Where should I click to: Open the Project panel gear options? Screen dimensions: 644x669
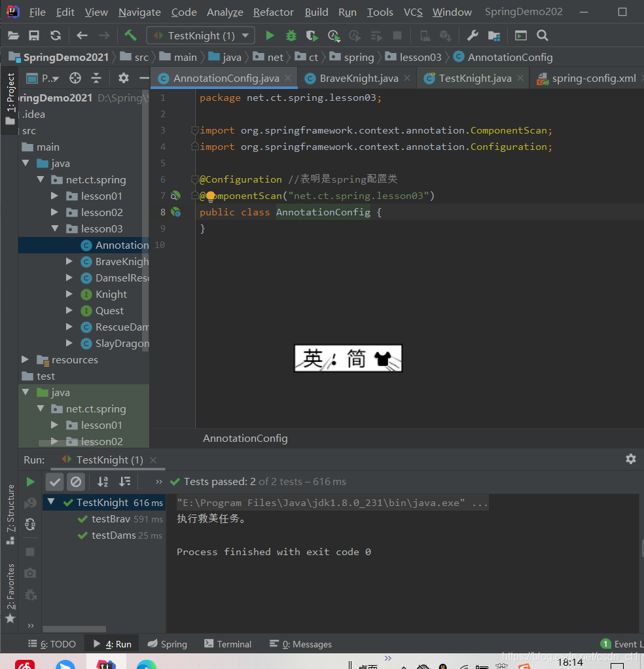[x=124, y=78]
